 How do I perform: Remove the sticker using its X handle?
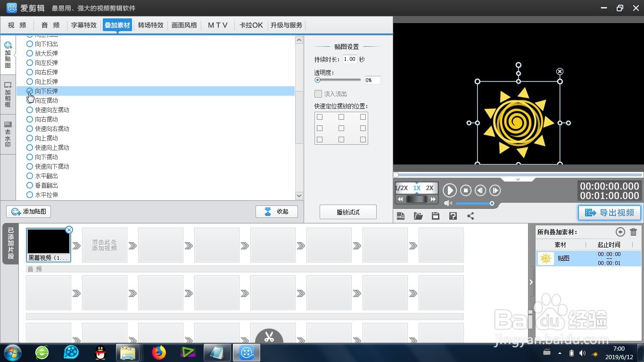[x=560, y=72]
